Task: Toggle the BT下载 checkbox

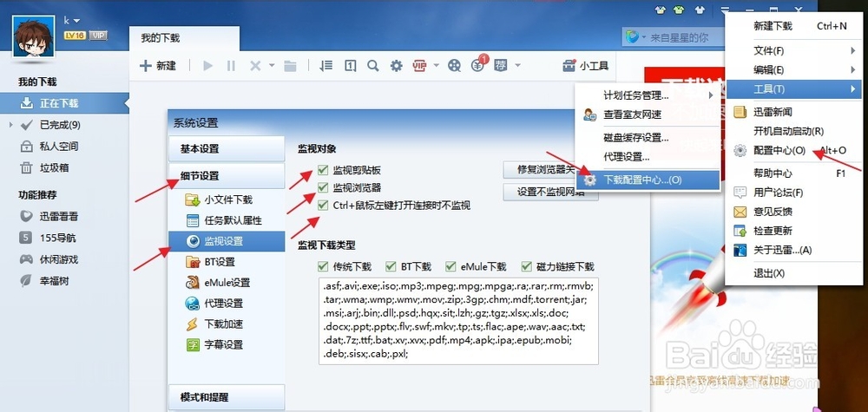Action: click(391, 266)
